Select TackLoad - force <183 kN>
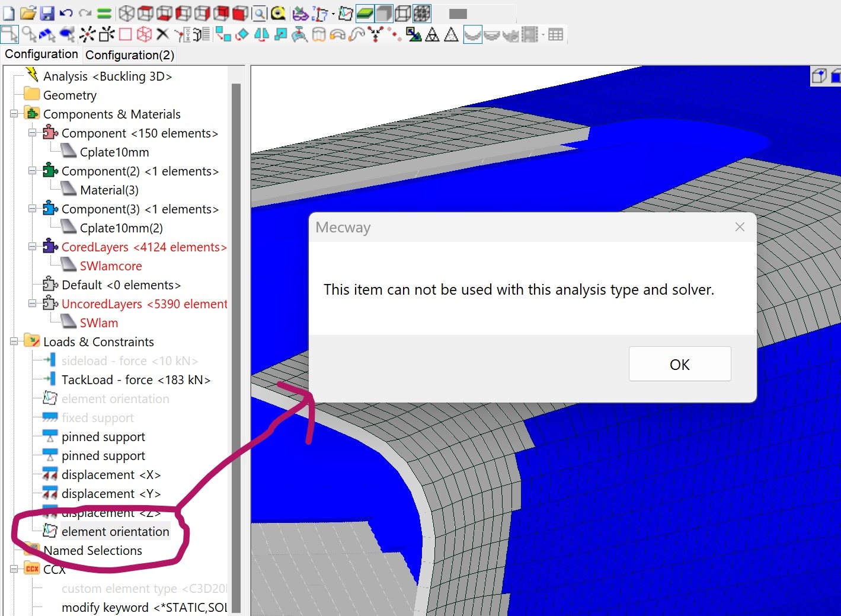 point(136,380)
